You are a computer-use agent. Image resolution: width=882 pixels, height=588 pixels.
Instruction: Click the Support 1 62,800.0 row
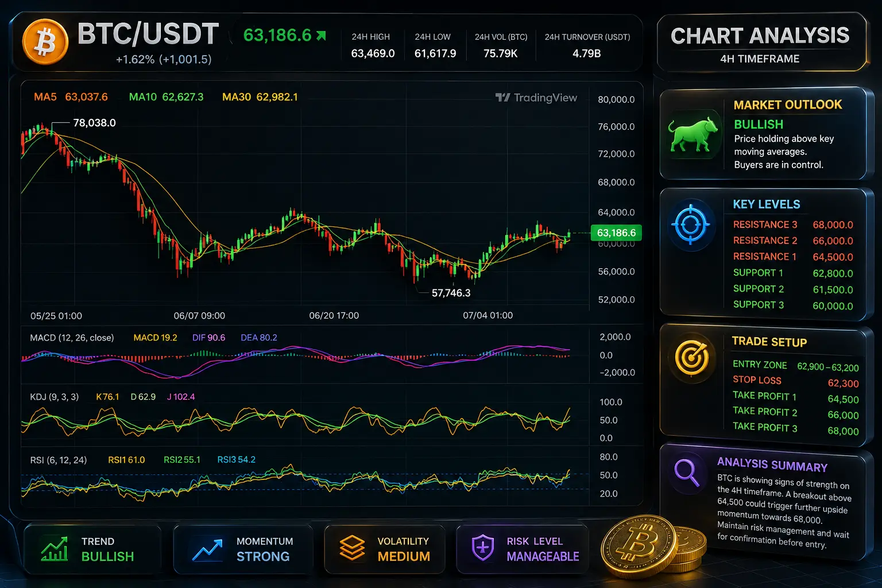[x=793, y=273]
